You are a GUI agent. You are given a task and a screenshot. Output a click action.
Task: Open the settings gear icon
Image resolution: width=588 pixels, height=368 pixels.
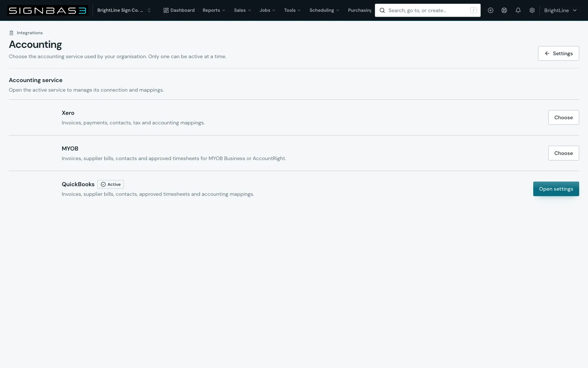532,10
